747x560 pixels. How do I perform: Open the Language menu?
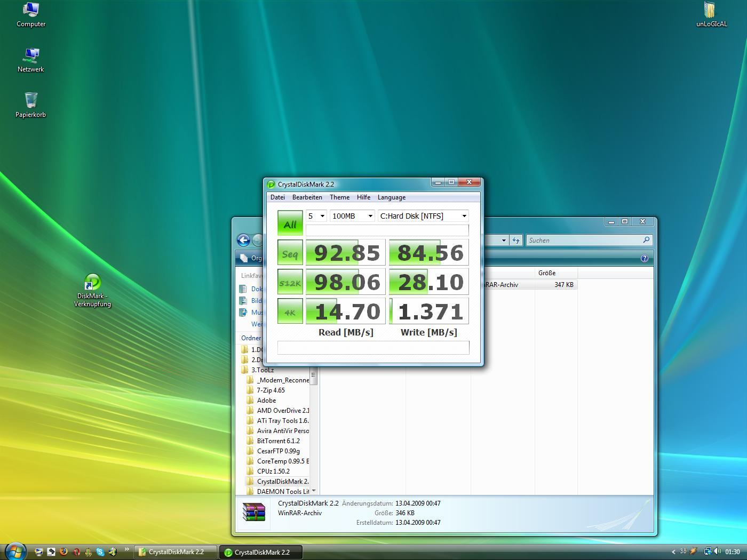pos(391,197)
